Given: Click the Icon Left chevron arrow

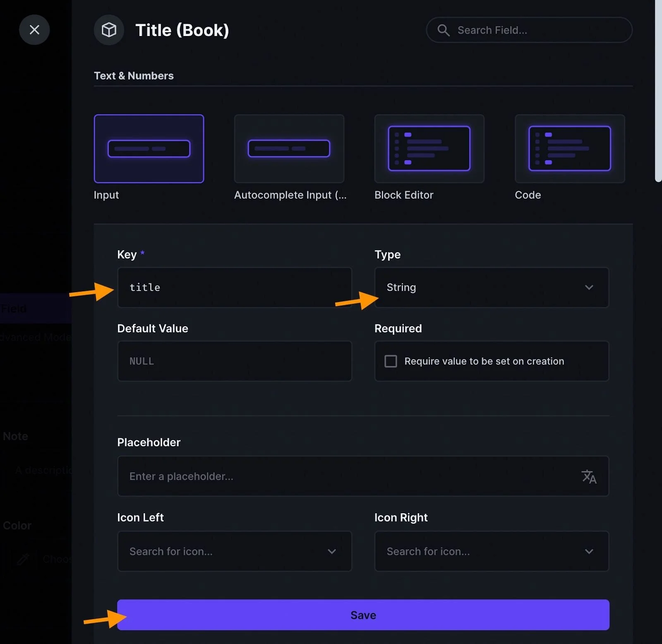Looking at the screenshot, I should 331,551.
